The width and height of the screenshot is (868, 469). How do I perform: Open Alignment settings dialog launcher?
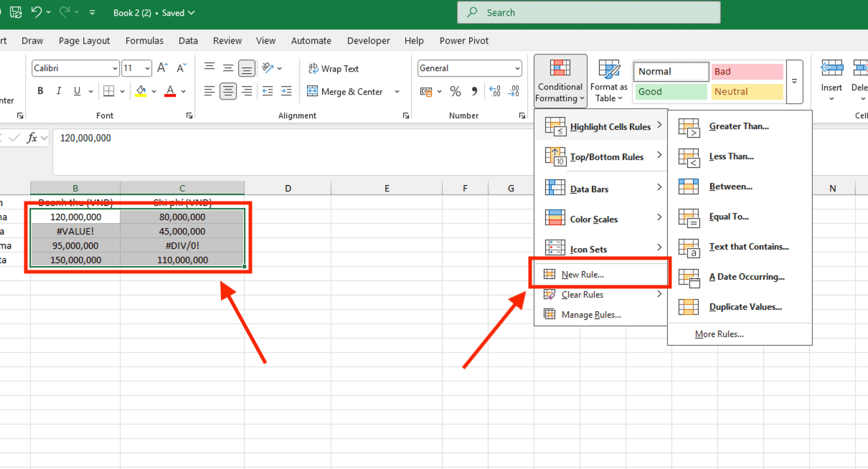pos(406,115)
